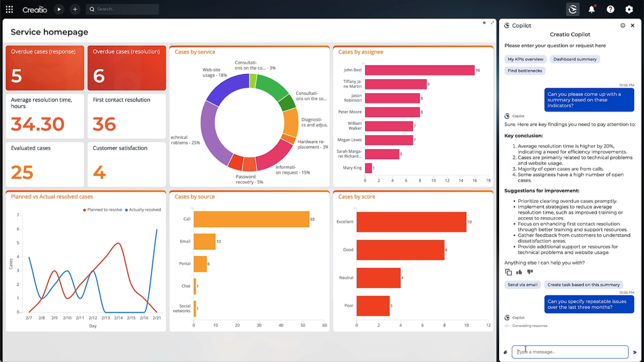644x362 pixels.
Task: Click the message input field in Copilot
Action: pos(569,351)
